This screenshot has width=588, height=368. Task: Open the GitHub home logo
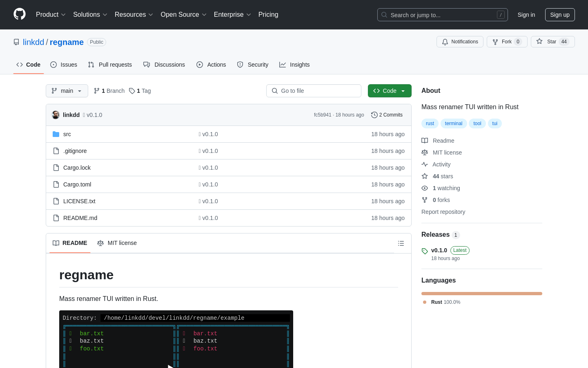tap(20, 14)
